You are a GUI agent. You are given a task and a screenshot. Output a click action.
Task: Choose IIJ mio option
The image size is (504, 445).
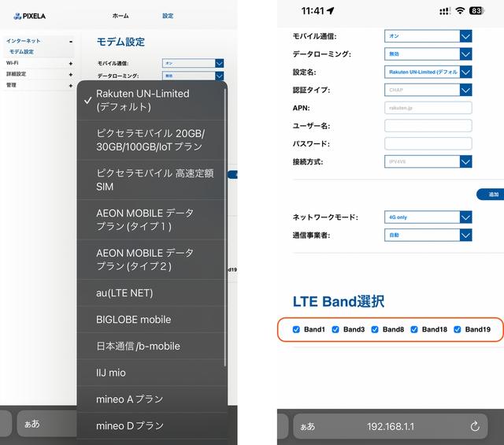click(x=151, y=373)
